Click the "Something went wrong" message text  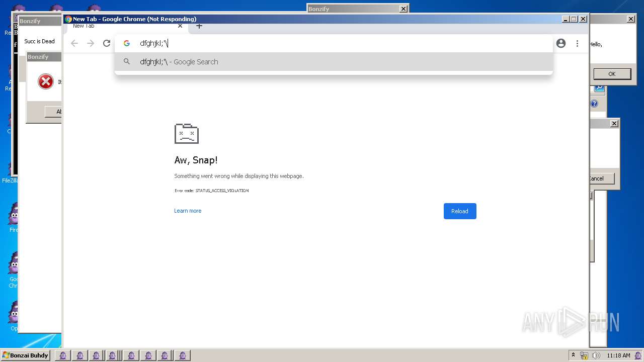pos(239,176)
